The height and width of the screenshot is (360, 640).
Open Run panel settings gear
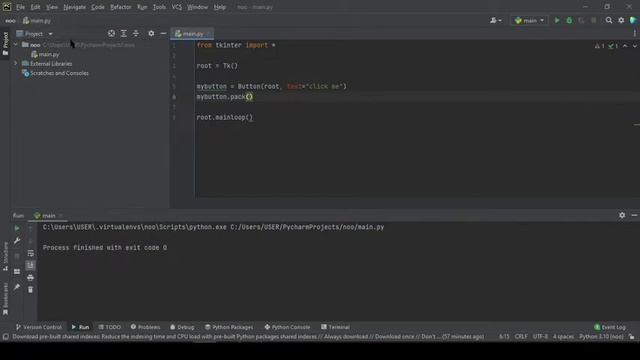coord(622,215)
